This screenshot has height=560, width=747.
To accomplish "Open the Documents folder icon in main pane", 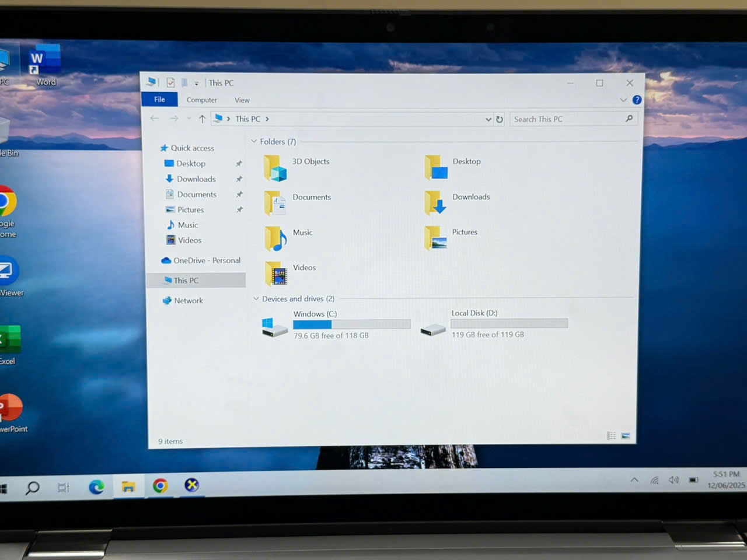I will [275, 204].
